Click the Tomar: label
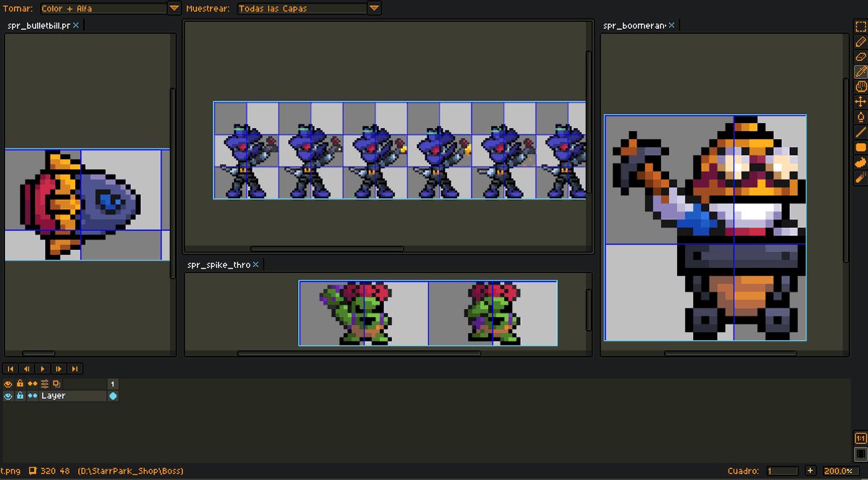Image resolution: width=868 pixels, height=480 pixels. (x=18, y=9)
